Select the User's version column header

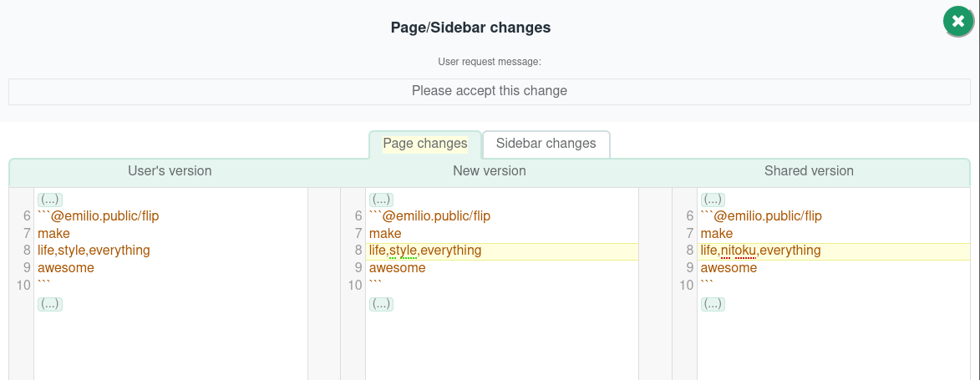pos(170,170)
